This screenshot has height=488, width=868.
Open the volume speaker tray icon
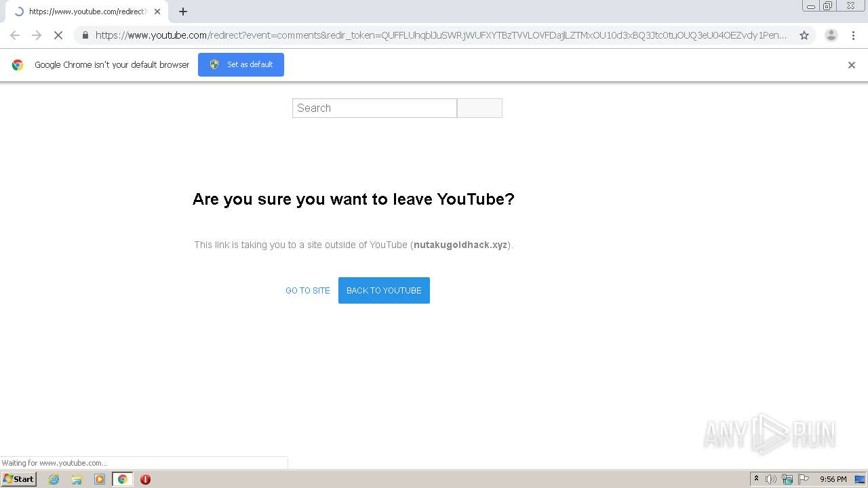click(771, 479)
